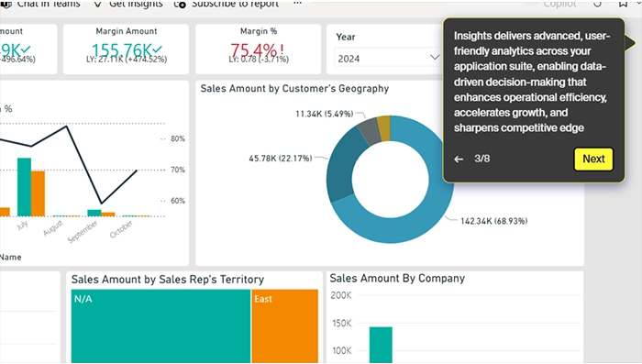This screenshot has width=642, height=364.
Task: Click the 70% axis label
Action: (178, 170)
